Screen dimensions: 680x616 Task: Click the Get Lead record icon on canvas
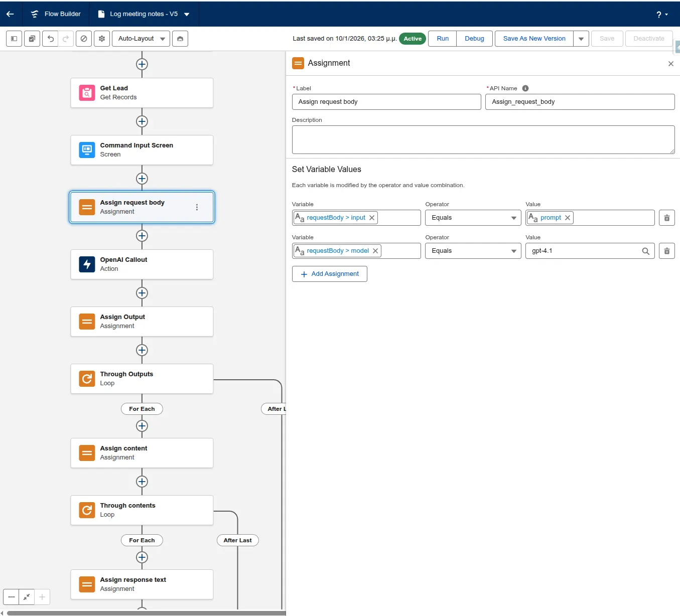pyautogui.click(x=87, y=93)
